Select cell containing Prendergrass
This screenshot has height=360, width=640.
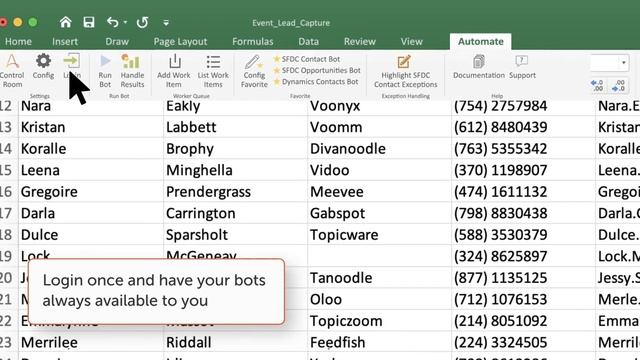tap(236, 192)
